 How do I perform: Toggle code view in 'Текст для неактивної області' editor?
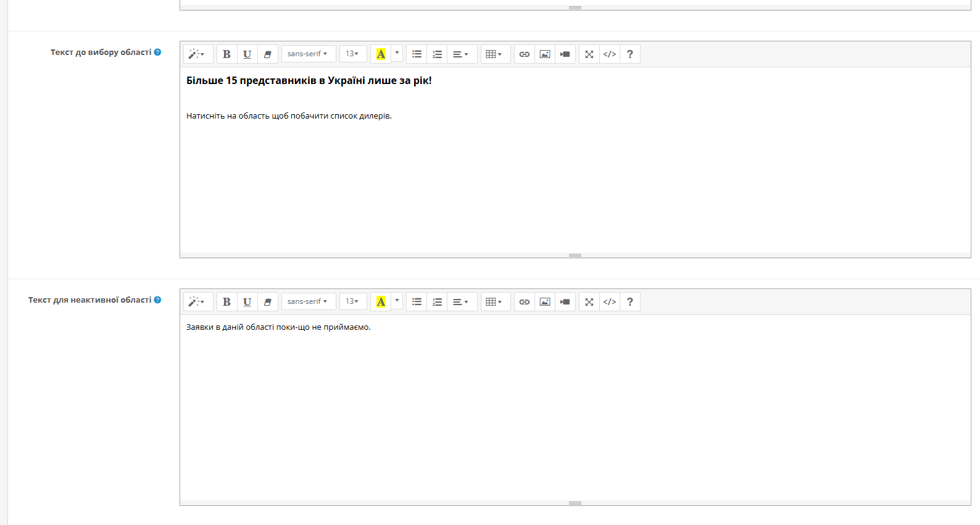pos(610,302)
